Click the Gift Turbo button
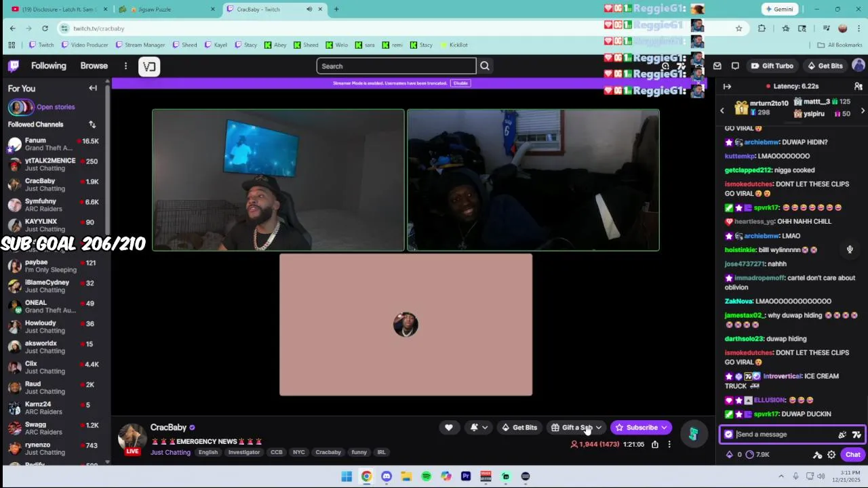Image resolution: width=868 pixels, height=488 pixels. click(x=772, y=66)
